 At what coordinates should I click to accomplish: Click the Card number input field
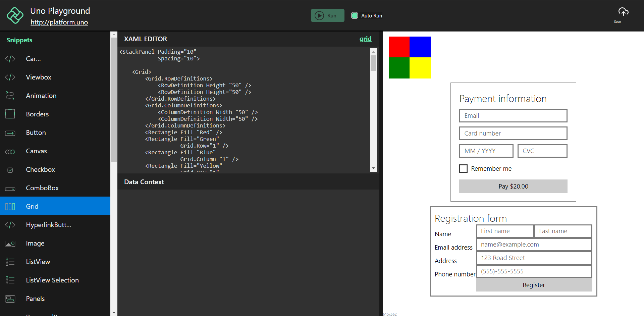click(513, 133)
